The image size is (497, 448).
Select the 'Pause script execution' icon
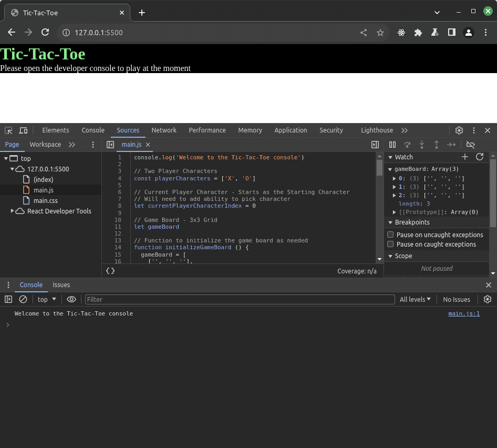pos(392,145)
